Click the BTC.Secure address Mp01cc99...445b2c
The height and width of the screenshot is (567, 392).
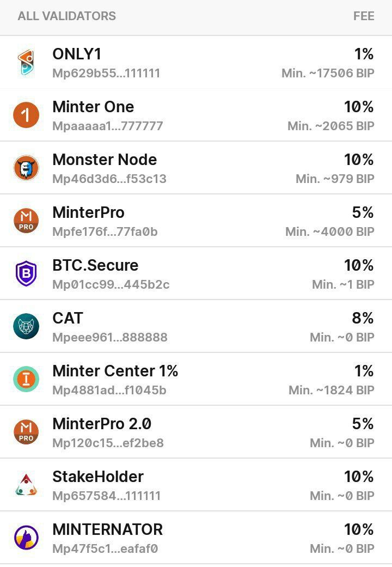[111, 284]
